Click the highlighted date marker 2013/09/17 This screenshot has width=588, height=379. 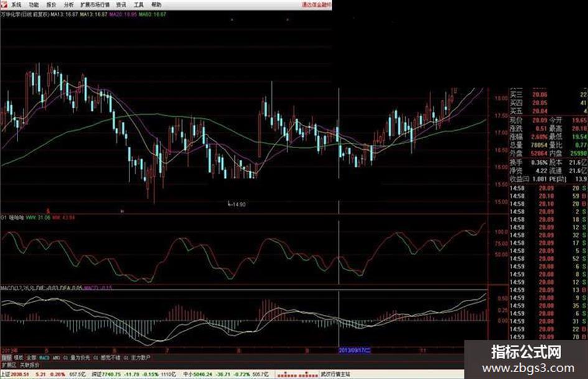[355, 350]
